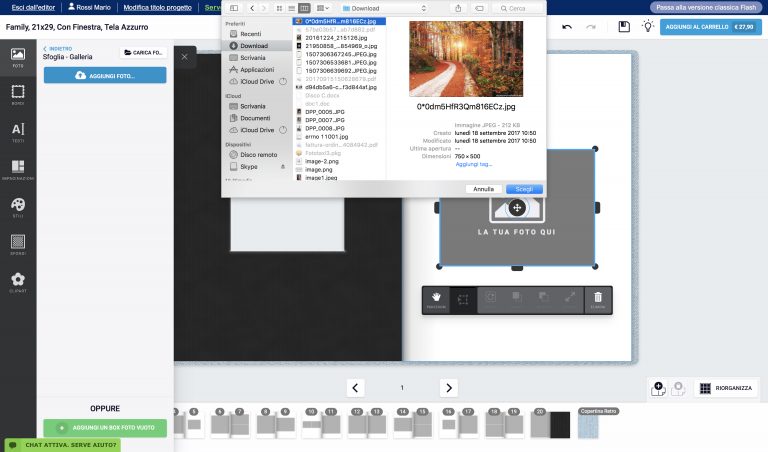This screenshot has height=452, width=768.
Task: Switch file dialog to column view
Action: (x=304, y=8)
